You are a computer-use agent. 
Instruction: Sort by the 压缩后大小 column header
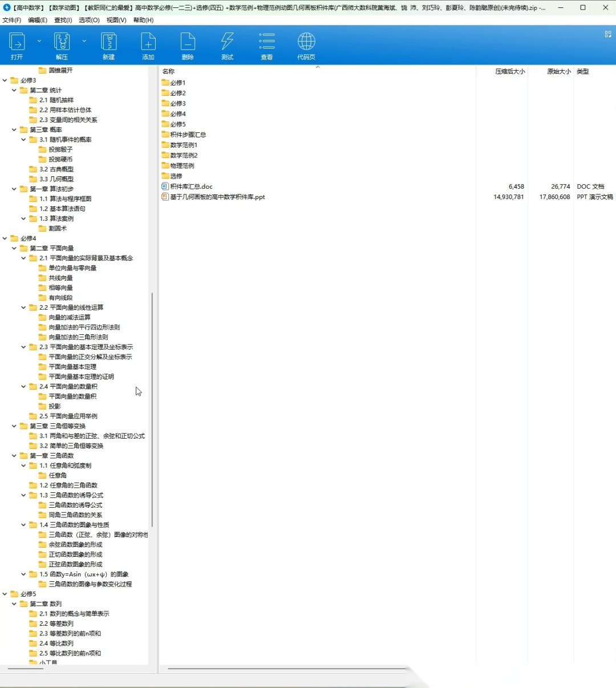pyautogui.click(x=509, y=71)
